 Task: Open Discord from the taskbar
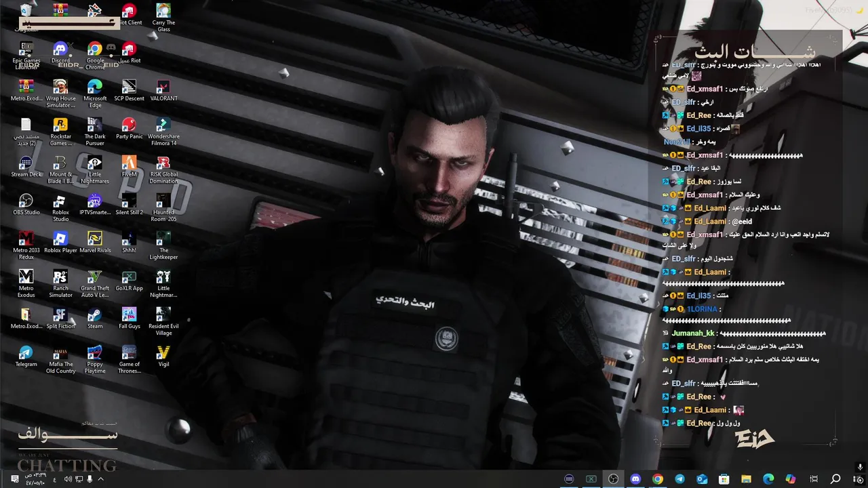(635, 479)
